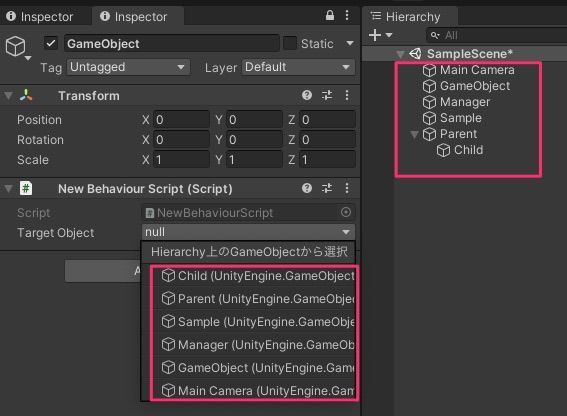Image resolution: width=567 pixels, height=416 pixels.
Task: Click the GameObject cube icon picker
Action: click(17, 47)
